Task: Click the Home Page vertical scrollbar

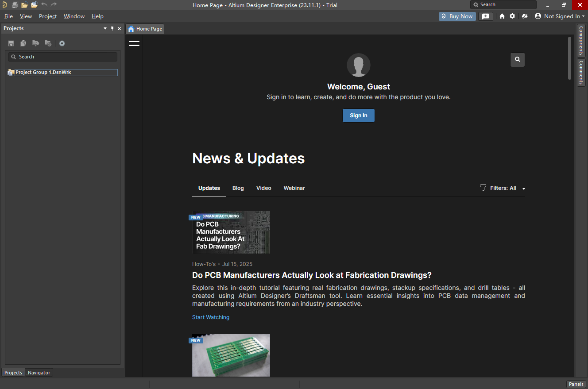Action: [570, 58]
